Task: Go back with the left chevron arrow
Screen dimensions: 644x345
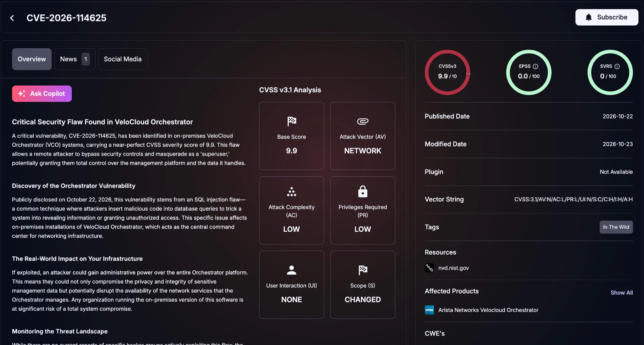Action: coord(12,18)
